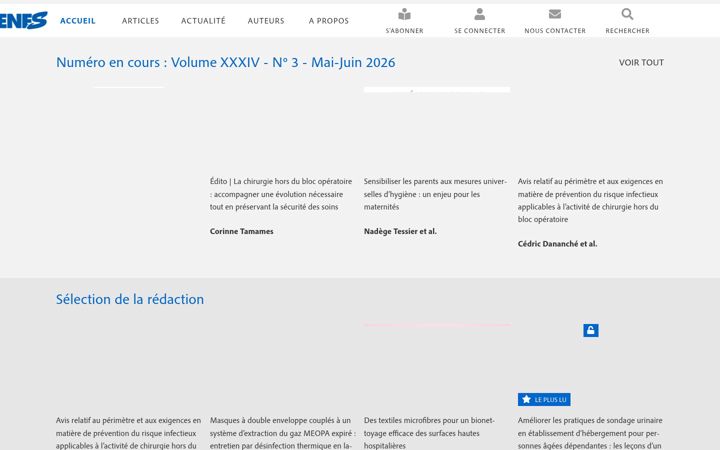Click the blue open-lock access icon
Viewport: 720px width, 450px height.
(x=591, y=330)
